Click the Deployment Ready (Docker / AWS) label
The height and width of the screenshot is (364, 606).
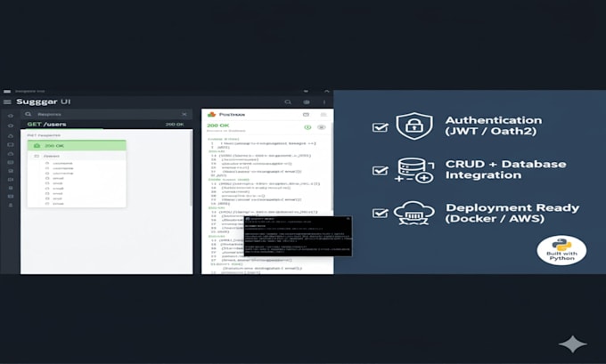(512, 213)
